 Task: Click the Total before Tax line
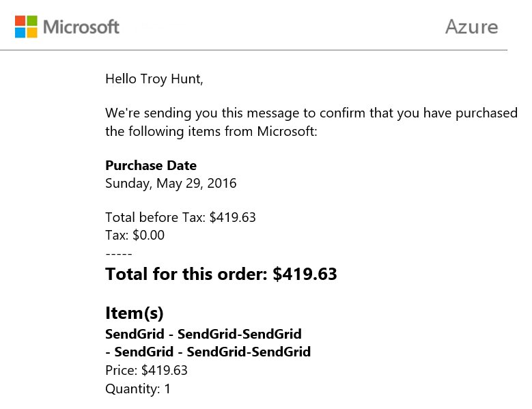pos(180,217)
